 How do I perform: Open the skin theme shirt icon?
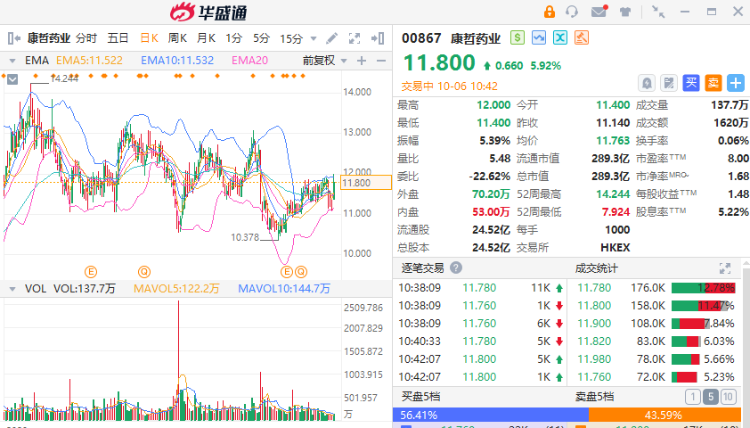(625, 12)
